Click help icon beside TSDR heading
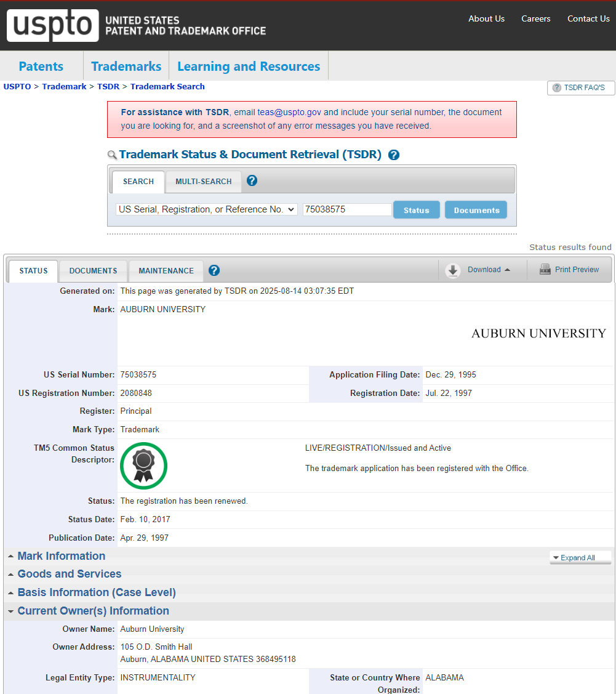This screenshot has height=694, width=616. click(394, 155)
